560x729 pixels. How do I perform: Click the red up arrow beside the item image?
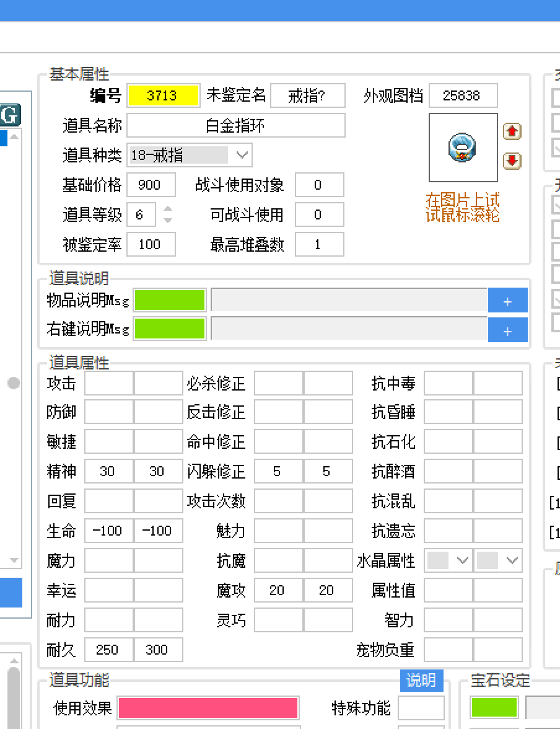(512, 131)
